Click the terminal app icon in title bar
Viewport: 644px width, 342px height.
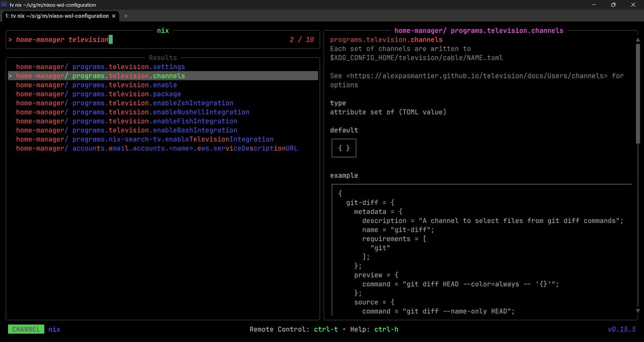(x=4, y=5)
